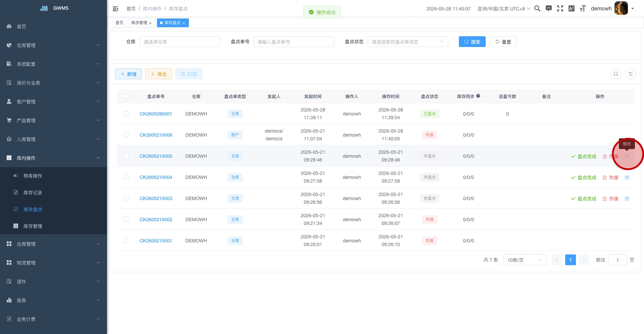
Task: Check the select-all checkbox in table header
Action: (x=126, y=96)
